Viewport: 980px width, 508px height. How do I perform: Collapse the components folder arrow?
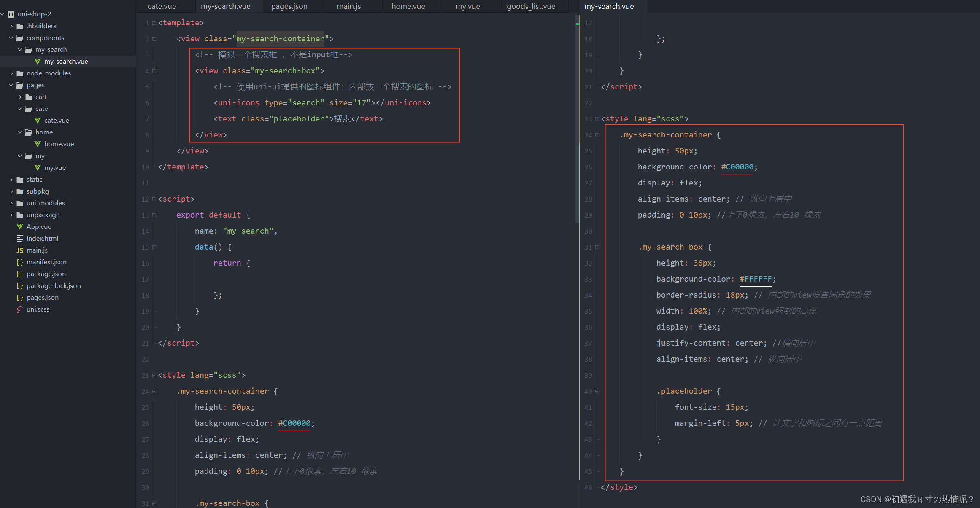(x=11, y=38)
